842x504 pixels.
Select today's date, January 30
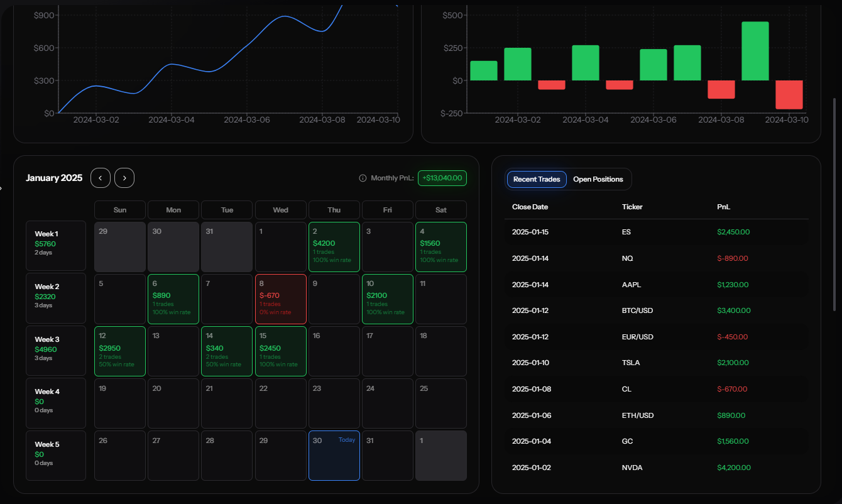[334, 456]
